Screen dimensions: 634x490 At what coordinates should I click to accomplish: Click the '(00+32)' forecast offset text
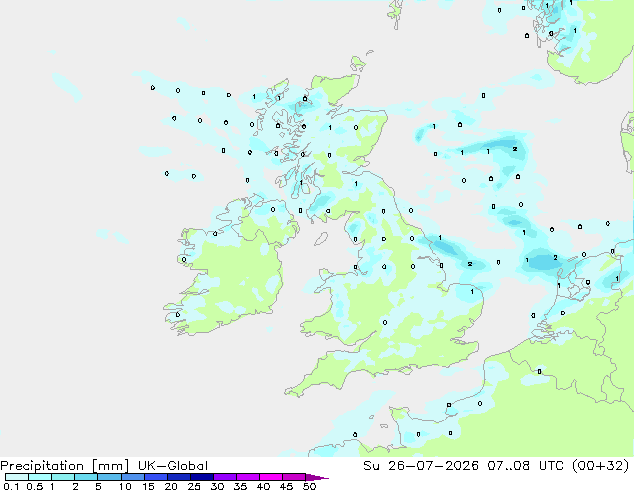(x=600, y=466)
